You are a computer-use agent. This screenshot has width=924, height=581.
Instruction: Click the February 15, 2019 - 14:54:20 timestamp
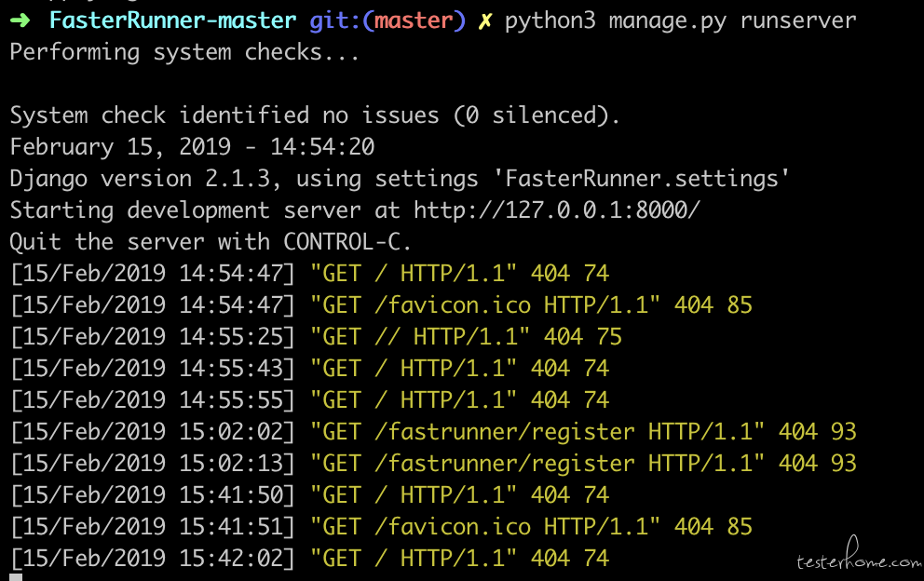click(192, 147)
